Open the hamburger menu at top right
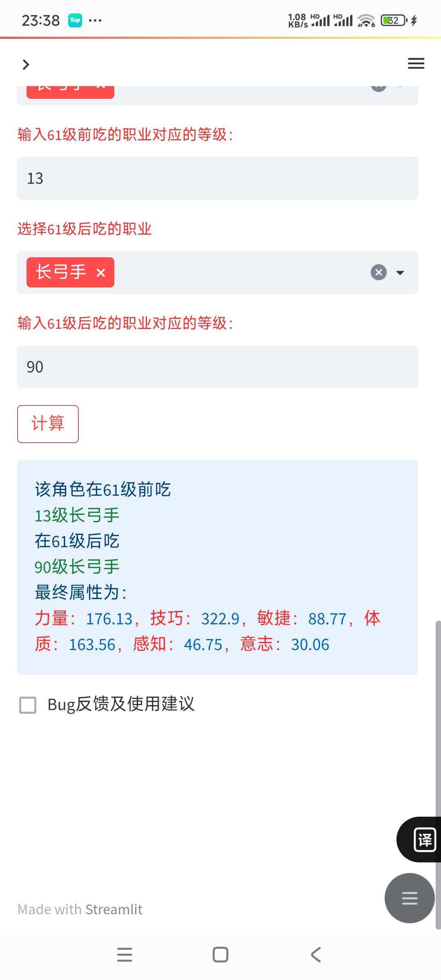Viewport: 441px width, 980px height. pyautogui.click(x=416, y=64)
